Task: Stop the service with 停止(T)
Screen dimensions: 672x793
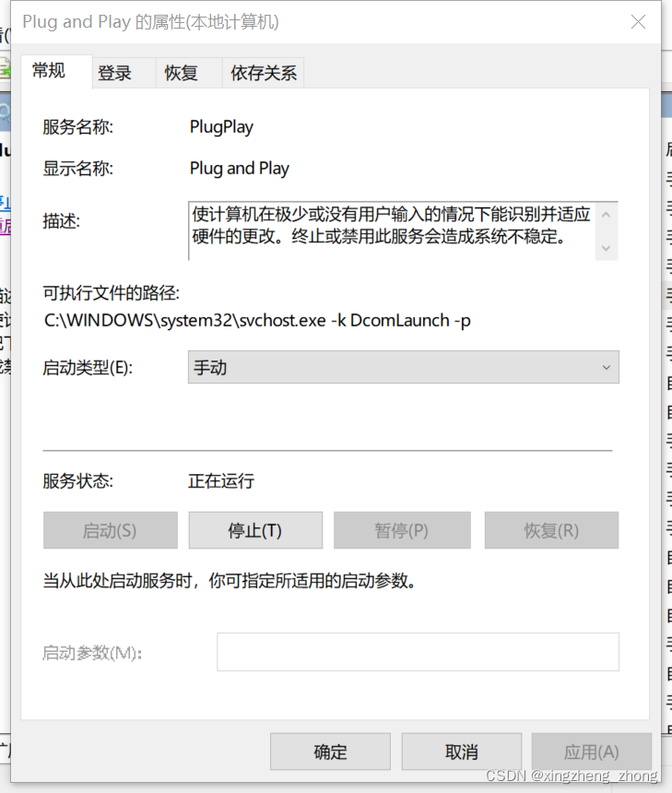Action: [255, 530]
